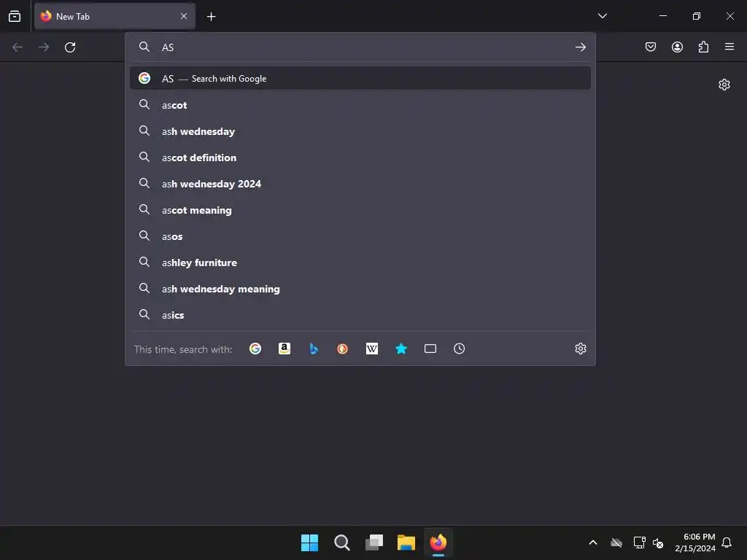Expand the list all tabs chevron

pyautogui.click(x=602, y=16)
